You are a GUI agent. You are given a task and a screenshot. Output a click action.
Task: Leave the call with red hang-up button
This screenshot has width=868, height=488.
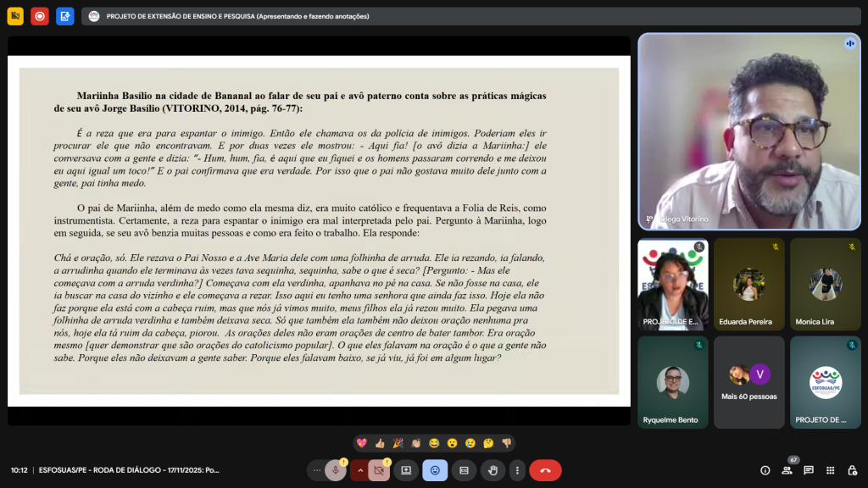click(545, 470)
